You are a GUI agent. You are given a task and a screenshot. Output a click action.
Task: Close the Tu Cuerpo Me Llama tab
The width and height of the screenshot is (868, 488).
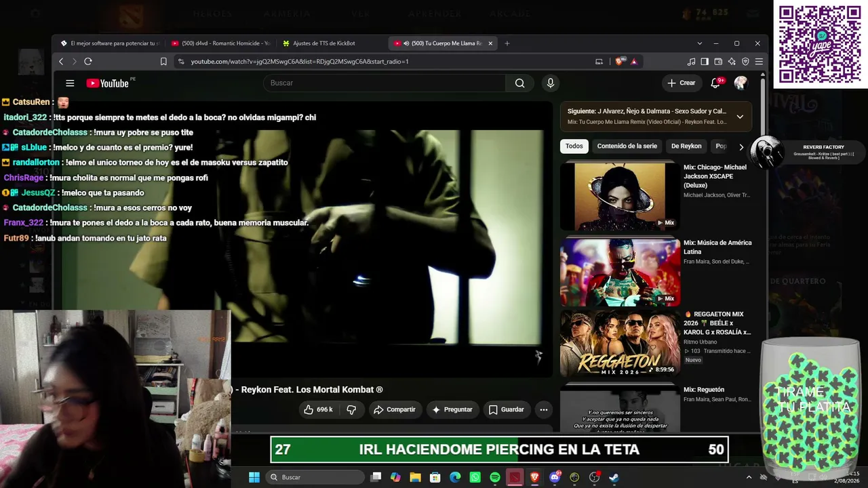(490, 43)
